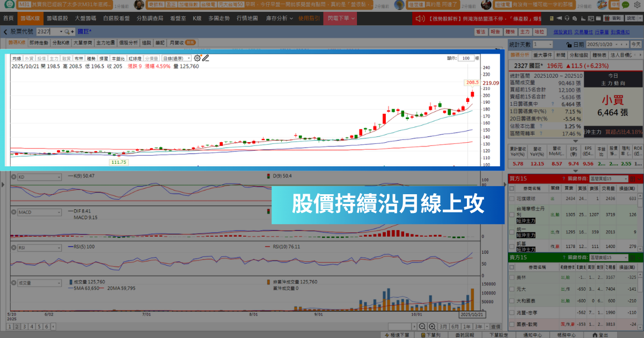Click the stock search magnifier icon
The image size is (644, 338).
pyautogui.click(x=67, y=32)
